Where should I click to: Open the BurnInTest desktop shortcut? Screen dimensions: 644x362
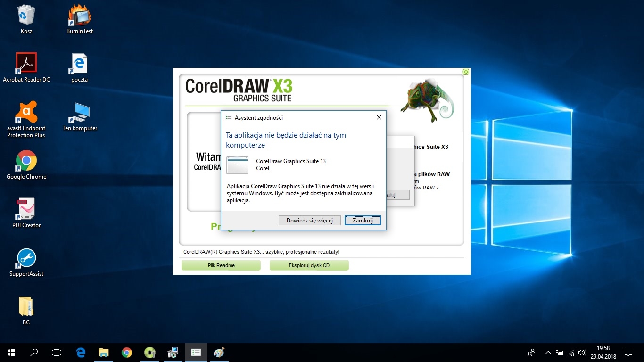[x=80, y=19]
